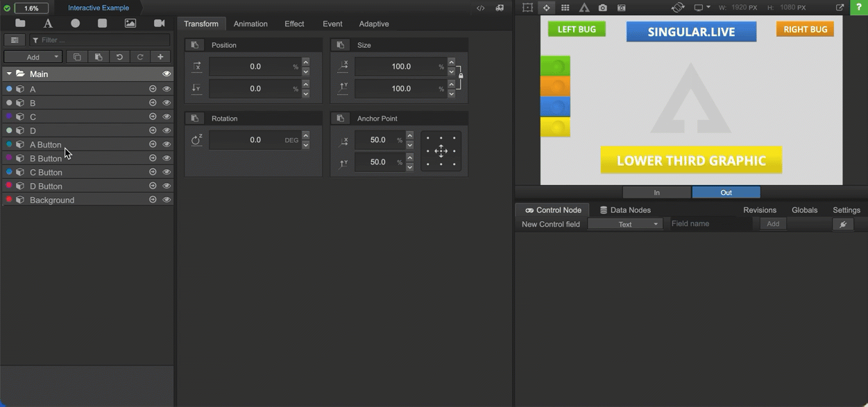
Task: Open Globals
Action: pyautogui.click(x=805, y=210)
